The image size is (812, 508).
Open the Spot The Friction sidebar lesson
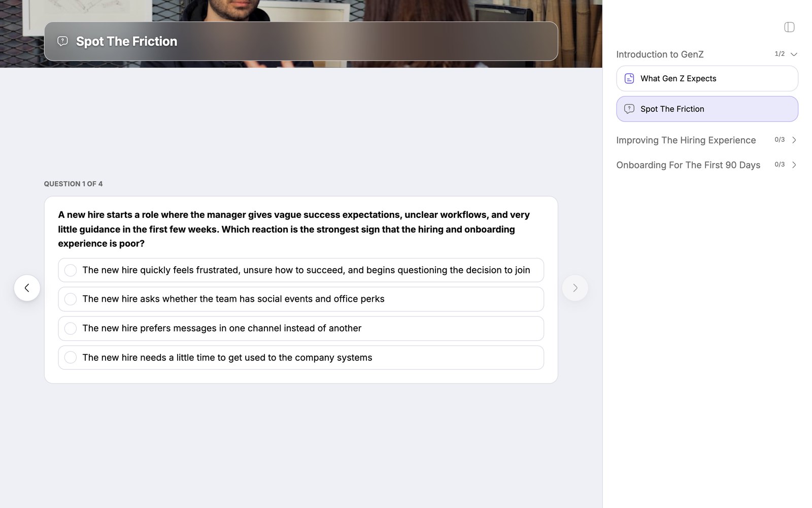click(707, 109)
